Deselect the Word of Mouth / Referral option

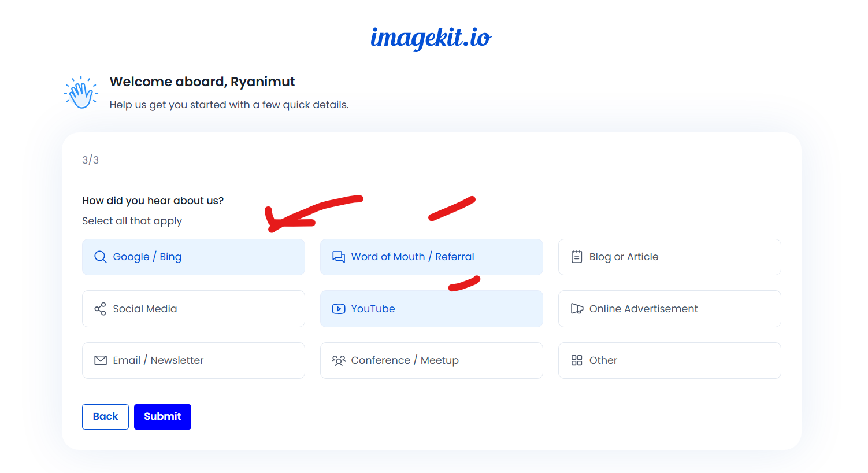(431, 256)
